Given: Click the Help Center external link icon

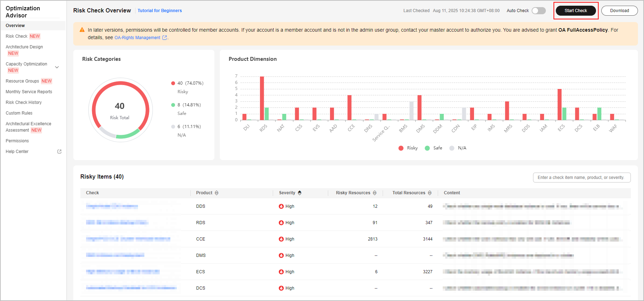Looking at the screenshot, I should [59, 152].
